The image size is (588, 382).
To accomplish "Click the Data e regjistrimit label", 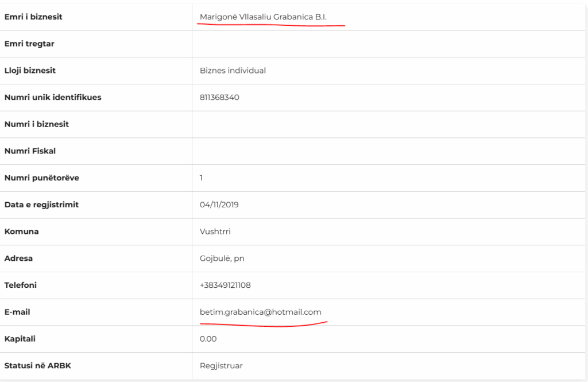I will coord(41,205).
